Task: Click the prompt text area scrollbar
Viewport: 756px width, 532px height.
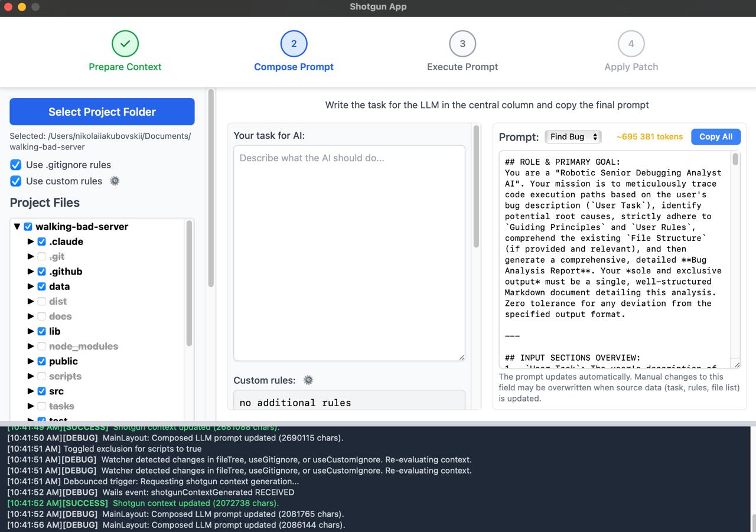Action: point(735,159)
